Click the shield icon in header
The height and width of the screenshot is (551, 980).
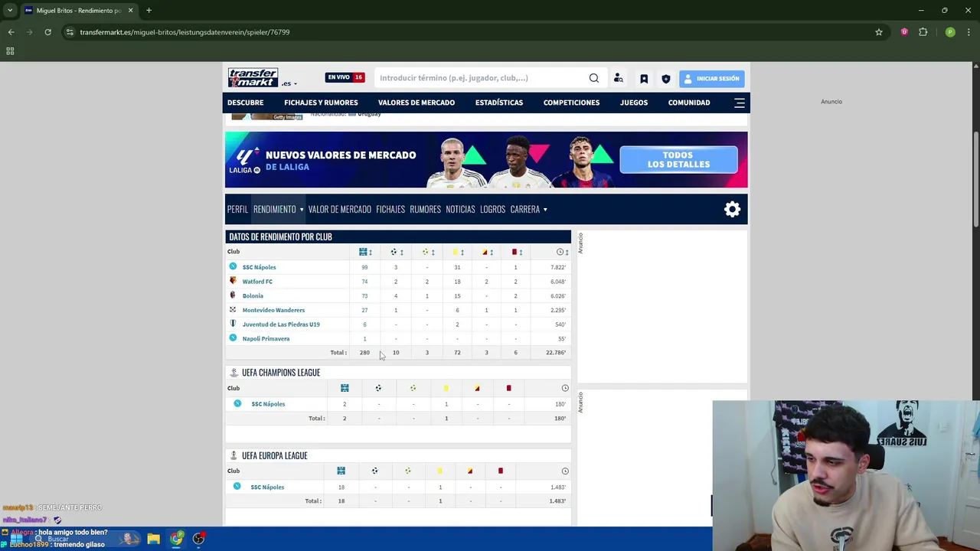(x=666, y=79)
